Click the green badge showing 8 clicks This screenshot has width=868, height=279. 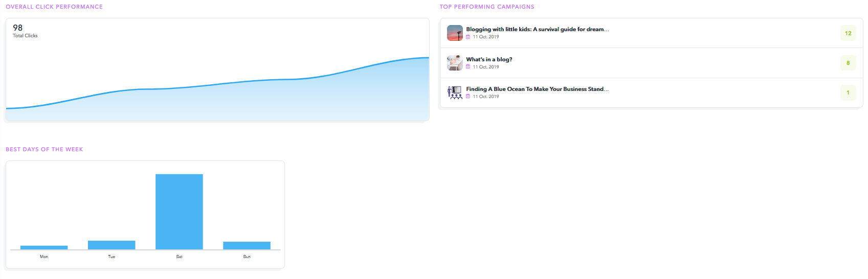[848, 63]
